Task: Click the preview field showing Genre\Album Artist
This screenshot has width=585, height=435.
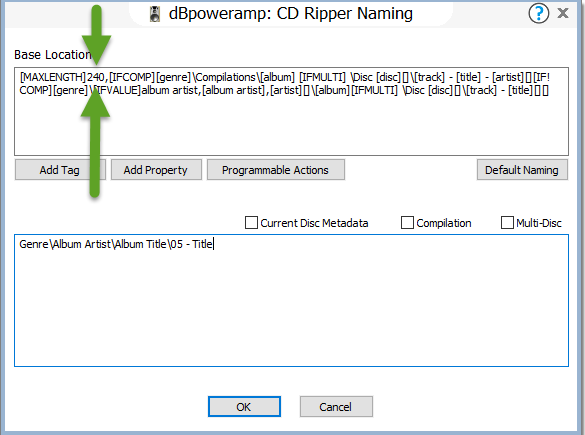Action: pyautogui.click(x=291, y=300)
